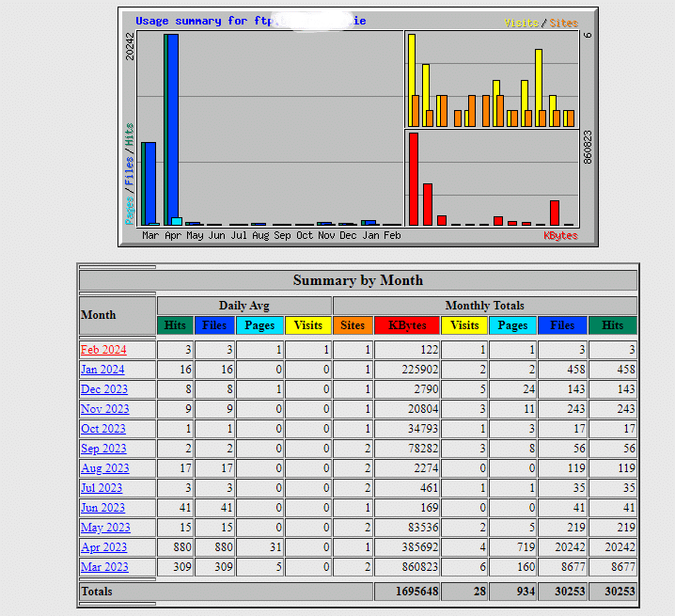Open the Aug 2023 monthly report
This screenshot has height=616, width=675.
[x=105, y=468]
